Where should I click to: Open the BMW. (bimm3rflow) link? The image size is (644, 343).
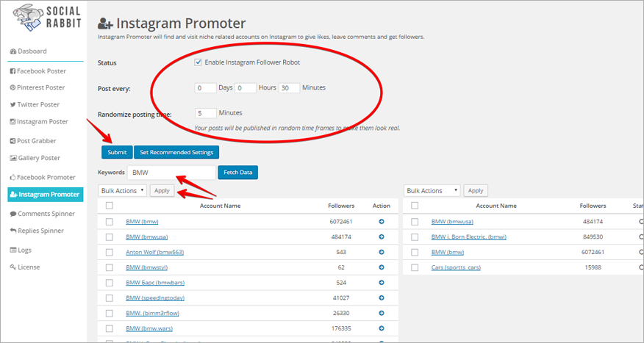click(x=152, y=313)
